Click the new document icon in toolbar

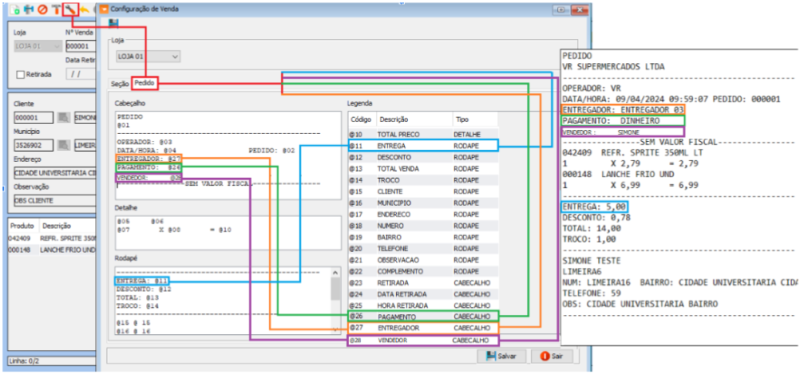point(16,9)
